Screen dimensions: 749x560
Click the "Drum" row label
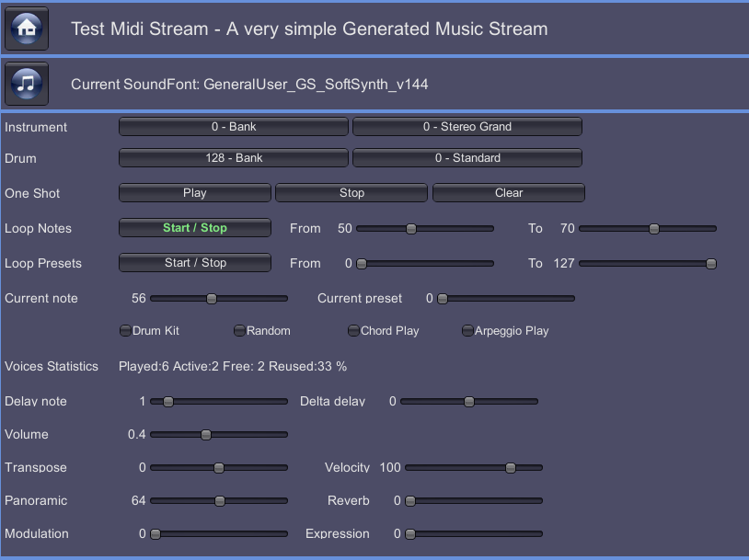coord(20,158)
